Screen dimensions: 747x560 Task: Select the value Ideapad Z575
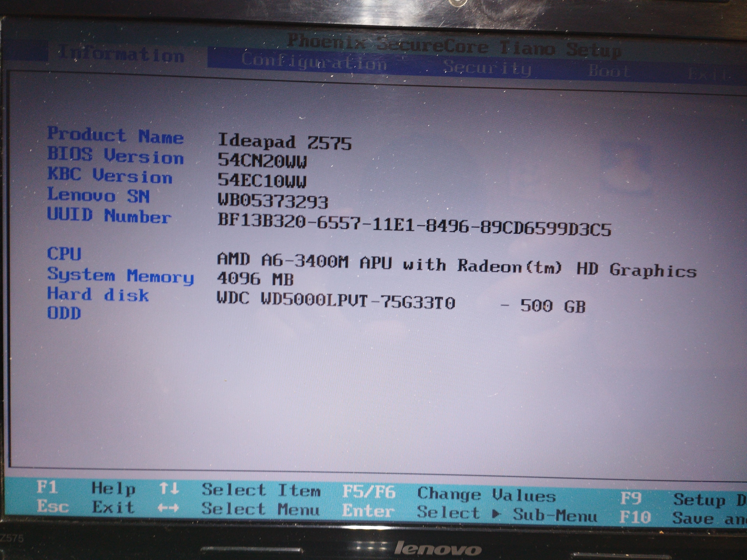pos(284,142)
